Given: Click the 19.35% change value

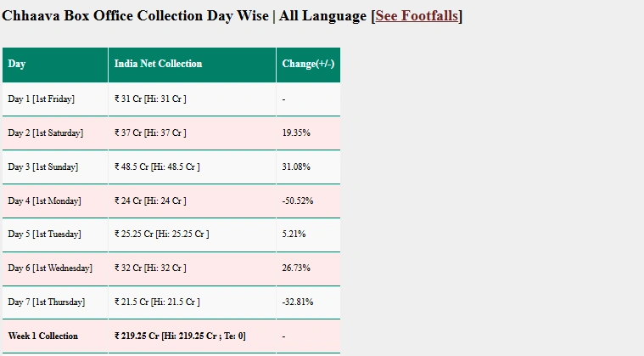Looking at the screenshot, I should point(296,133).
